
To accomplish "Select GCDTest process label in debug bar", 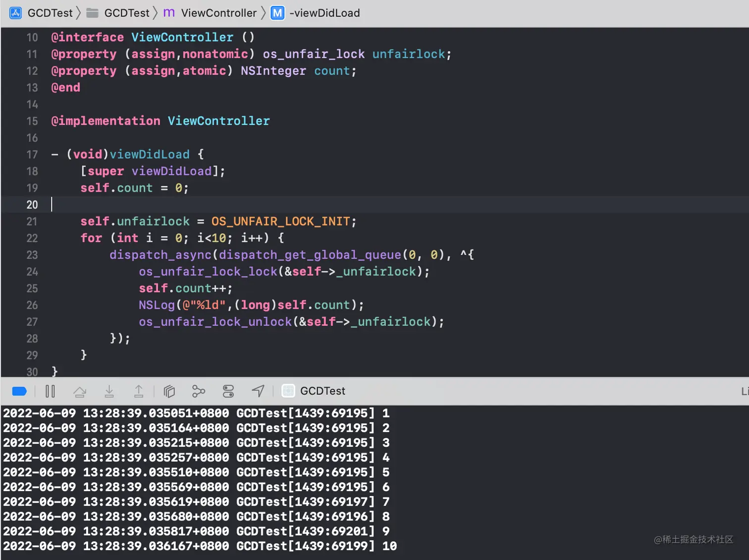I will click(x=322, y=391).
